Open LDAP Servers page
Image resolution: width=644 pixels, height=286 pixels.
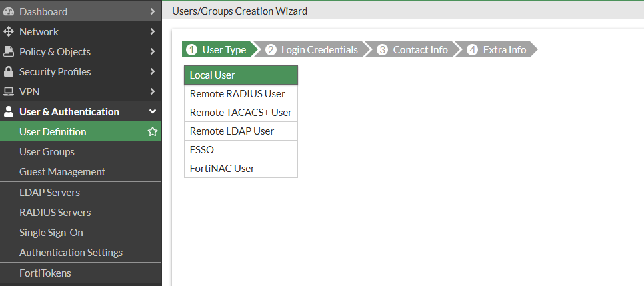[81, 192]
